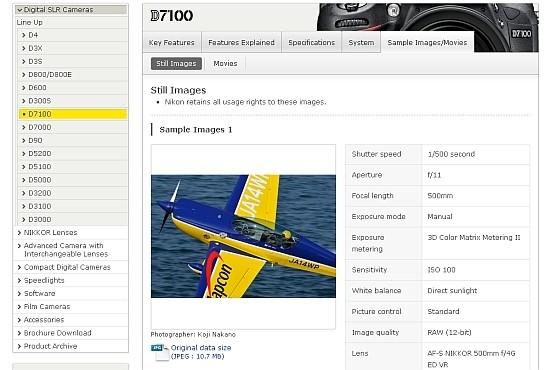Show the Movies samples

pyautogui.click(x=225, y=63)
